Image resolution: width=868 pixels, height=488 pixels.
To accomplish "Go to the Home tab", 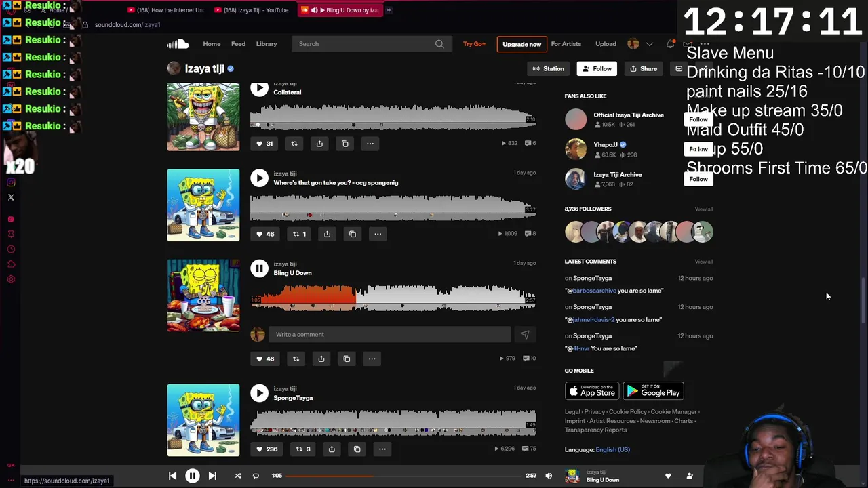I will click(212, 44).
